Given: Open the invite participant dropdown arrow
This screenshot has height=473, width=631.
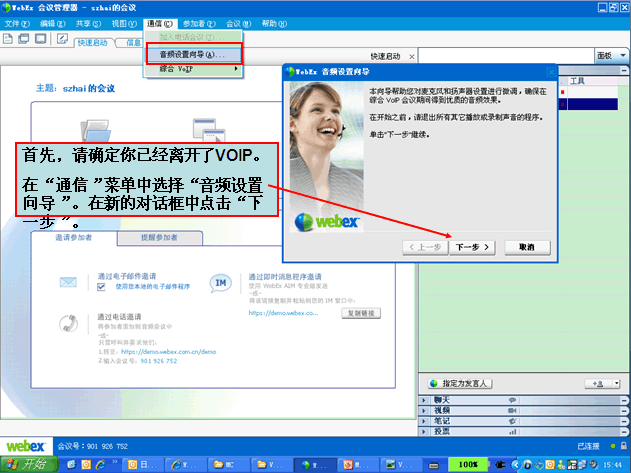Looking at the screenshot, I should coord(616,384).
